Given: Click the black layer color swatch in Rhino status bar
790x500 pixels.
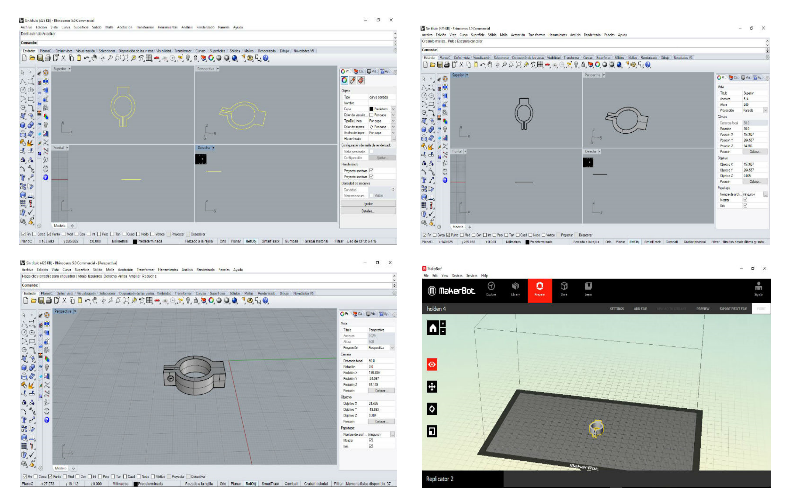Looking at the screenshot, I should click(x=136, y=241).
